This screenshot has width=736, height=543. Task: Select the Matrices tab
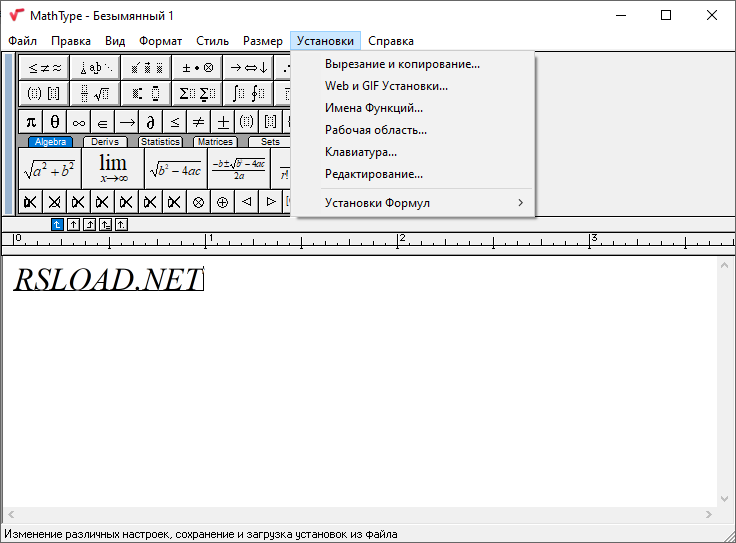[x=215, y=142]
